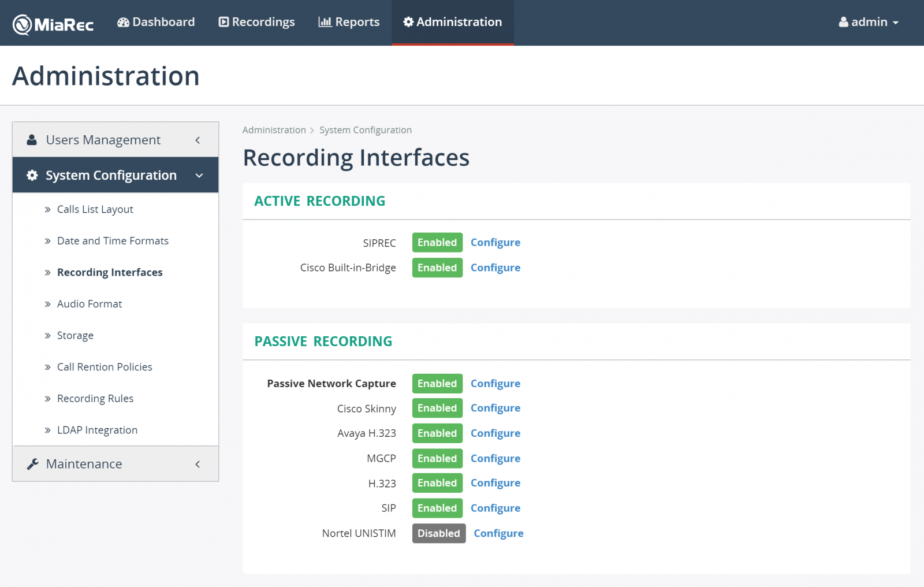Viewport: 924px width, 587px height.
Task: Configure Passive Network Capture
Action: pyautogui.click(x=495, y=384)
